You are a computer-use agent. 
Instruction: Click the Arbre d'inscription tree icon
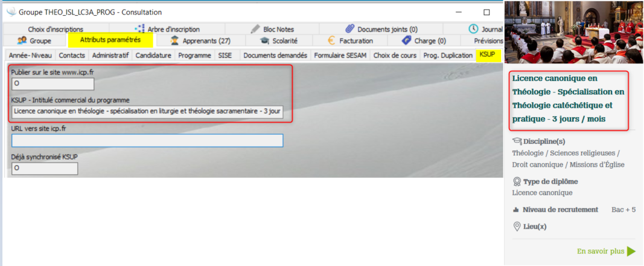tap(140, 29)
